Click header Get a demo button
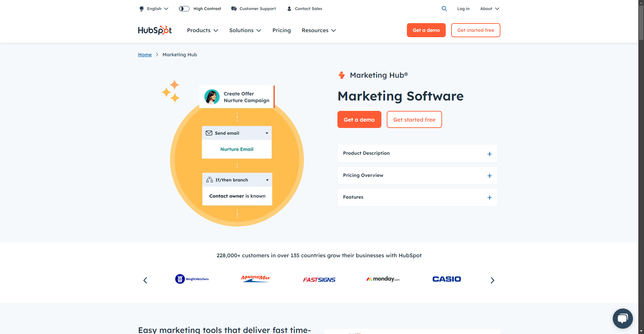644x334 pixels. (426, 30)
